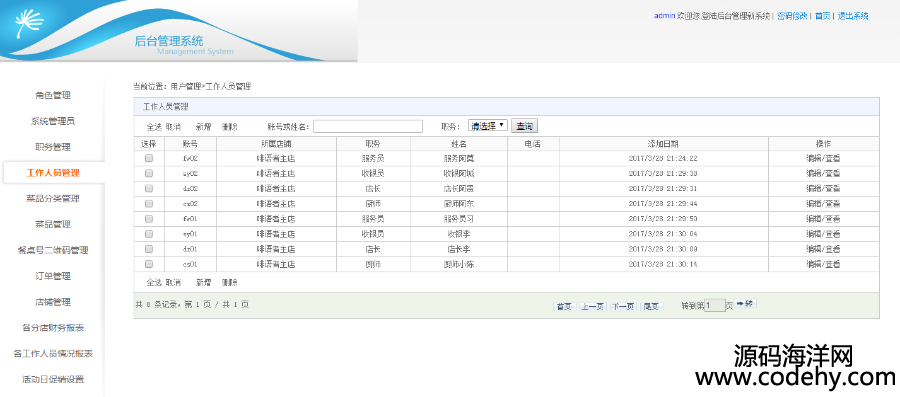Tick the checkbox for account sy02
Viewport: 900px width, 397px height.
click(x=149, y=173)
